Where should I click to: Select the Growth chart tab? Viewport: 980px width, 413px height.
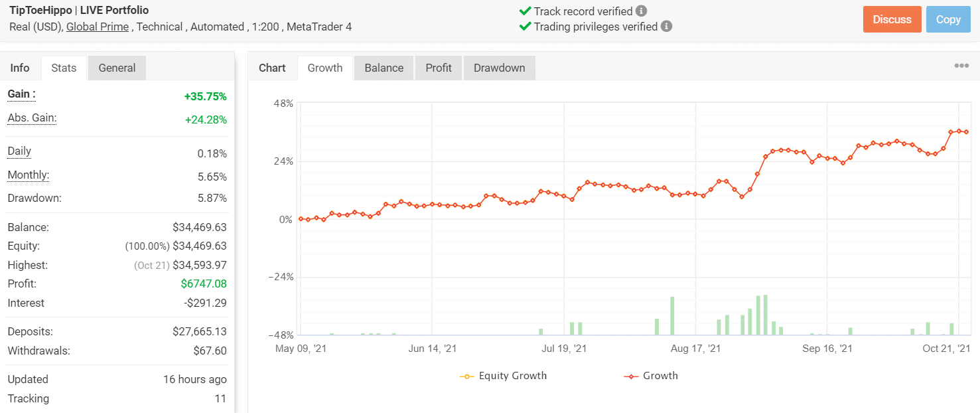[x=325, y=68]
